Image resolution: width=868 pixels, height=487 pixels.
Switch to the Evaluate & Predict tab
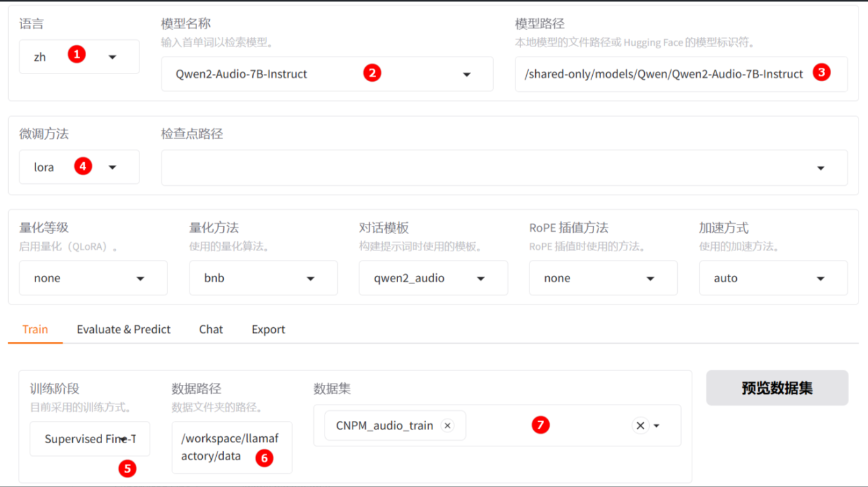click(124, 329)
